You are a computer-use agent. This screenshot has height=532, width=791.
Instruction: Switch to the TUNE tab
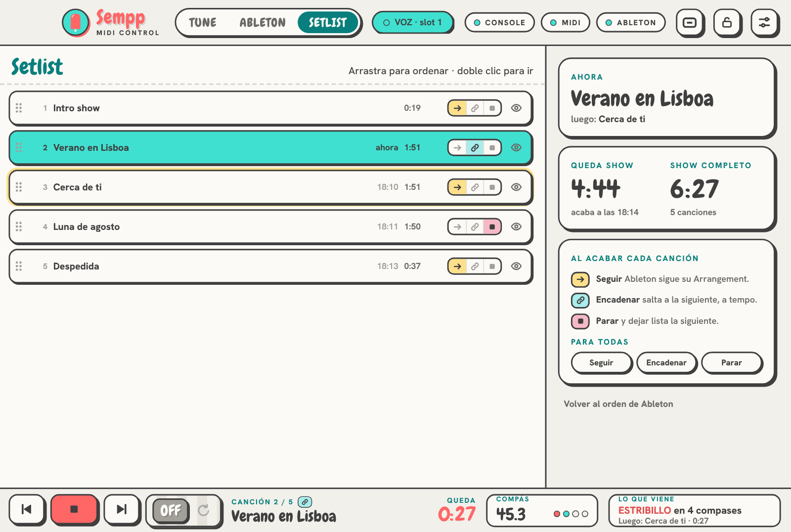[x=203, y=22]
